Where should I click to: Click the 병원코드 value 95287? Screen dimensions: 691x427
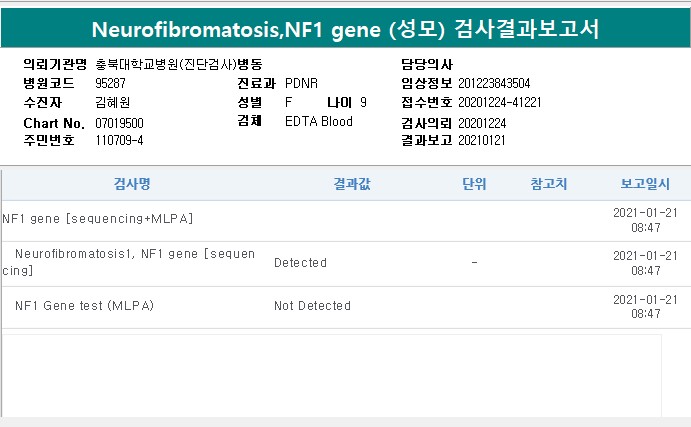coord(110,83)
